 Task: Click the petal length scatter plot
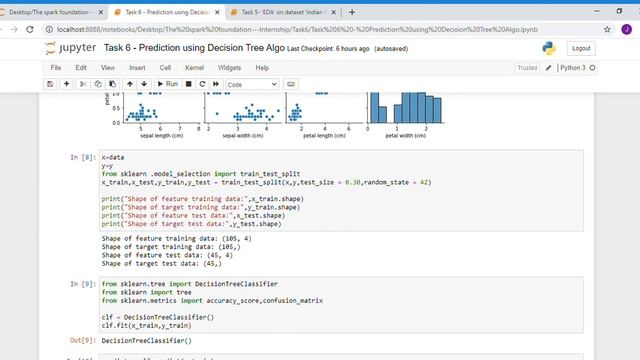324,108
